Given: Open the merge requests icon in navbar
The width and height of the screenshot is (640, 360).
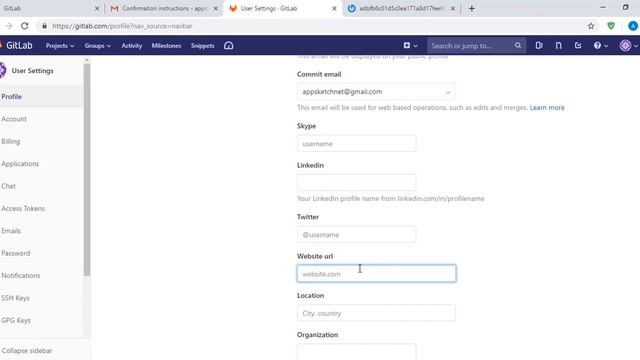Looking at the screenshot, I should [558, 46].
